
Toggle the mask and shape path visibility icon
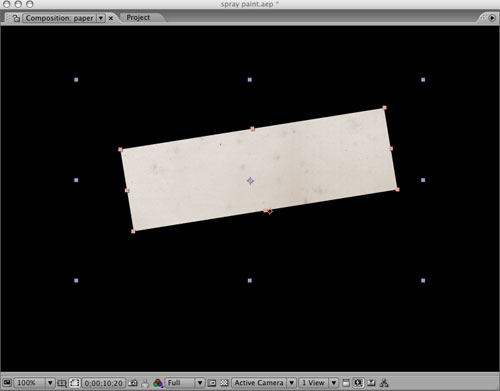pos(74,383)
